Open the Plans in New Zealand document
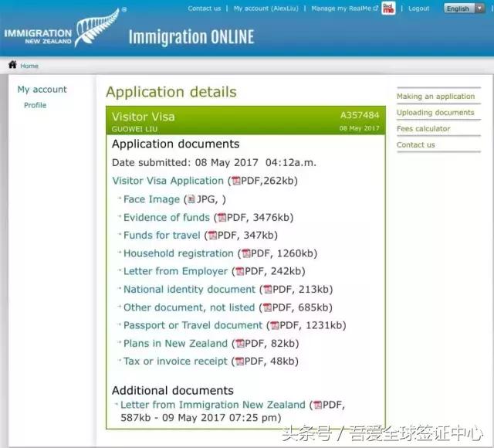 [x=175, y=344]
